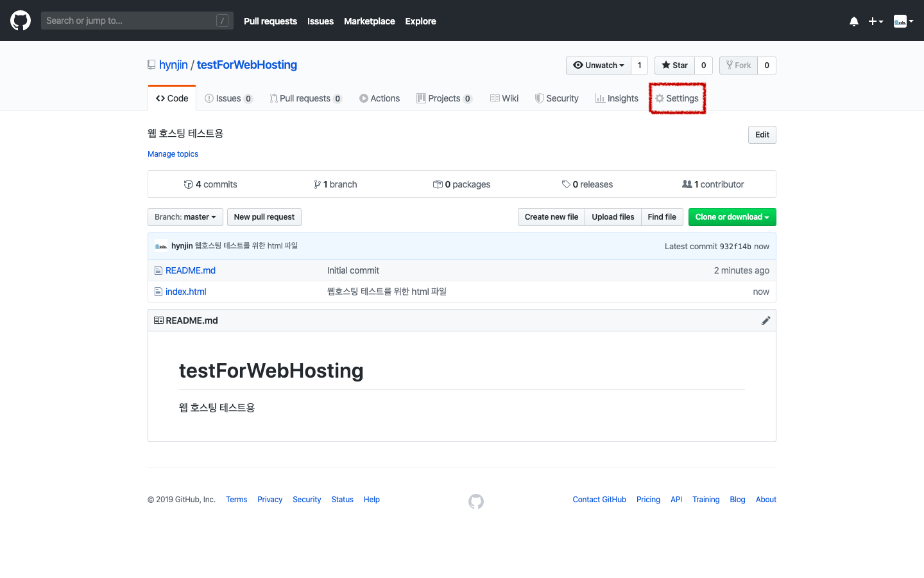View 1 contributor
The image size is (924, 578).
pos(713,184)
